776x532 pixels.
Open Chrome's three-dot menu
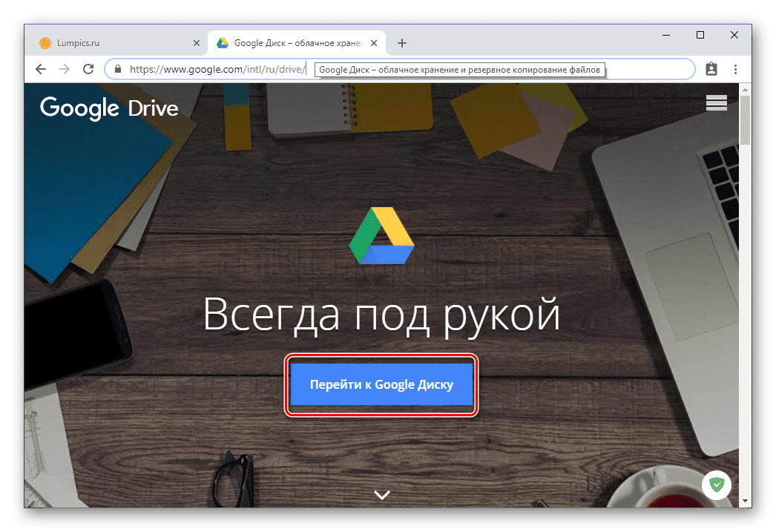pyautogui.click(x=735, y=69)
